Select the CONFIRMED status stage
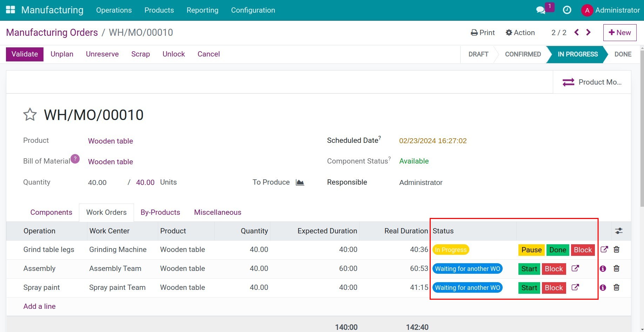Image resolution: width=644 pixels, height=332 pixels. coord(523,54)
